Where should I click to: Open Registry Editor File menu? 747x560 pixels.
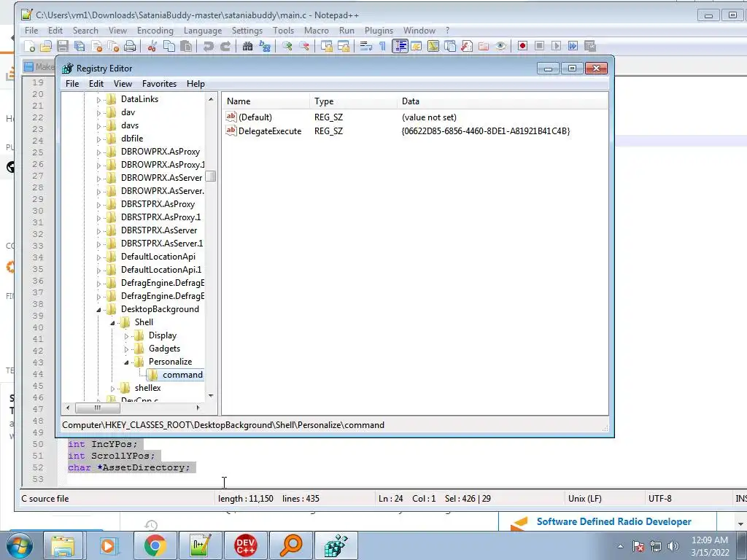pyautogui.click(x=72, y=84)
